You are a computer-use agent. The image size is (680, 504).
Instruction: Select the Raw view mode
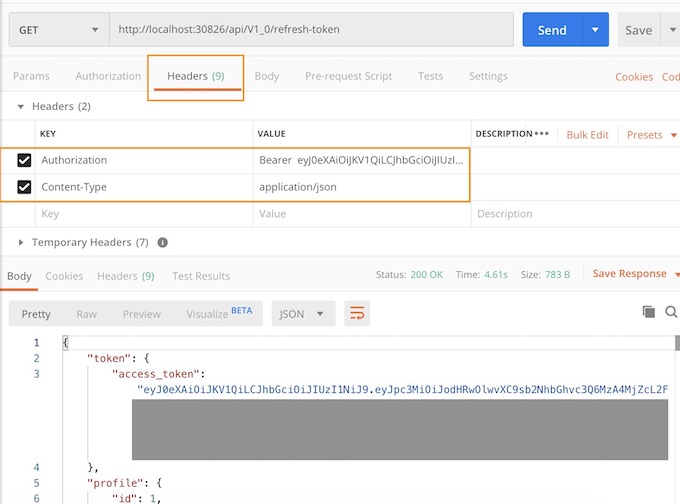[86, 314]
